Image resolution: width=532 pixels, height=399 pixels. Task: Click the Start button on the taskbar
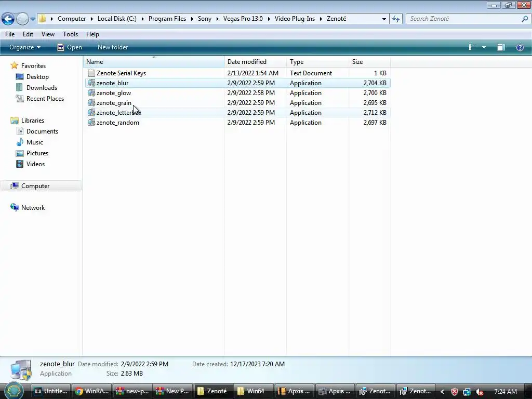(x=14, y=391)
